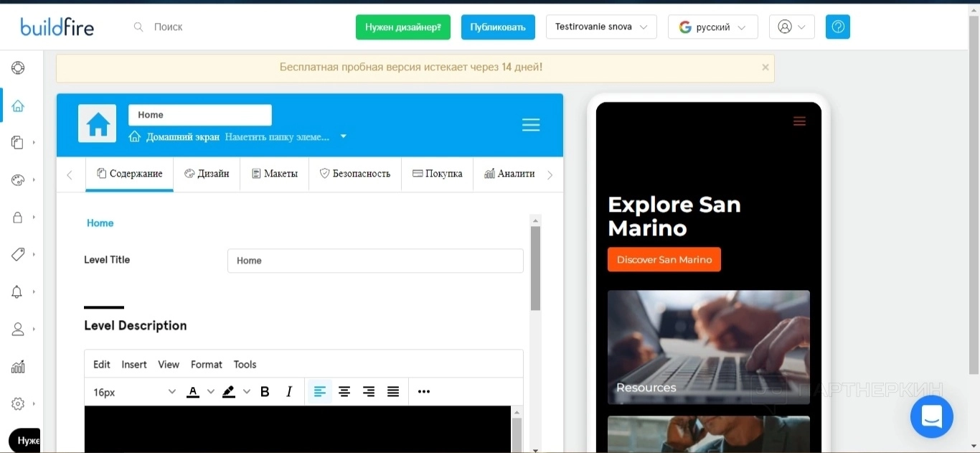Switch to the Покупка tab
The width and height of the screenshot is (980, 453).
pos(438,174)
